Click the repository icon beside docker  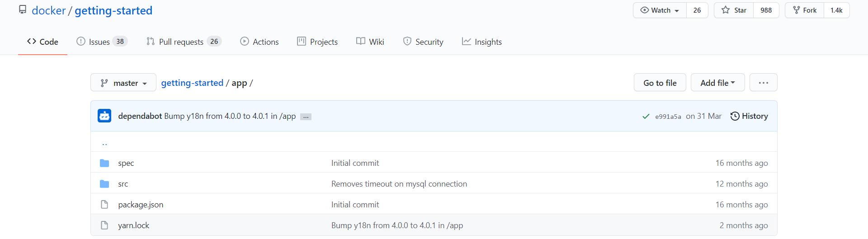click(x=23, y=10)
